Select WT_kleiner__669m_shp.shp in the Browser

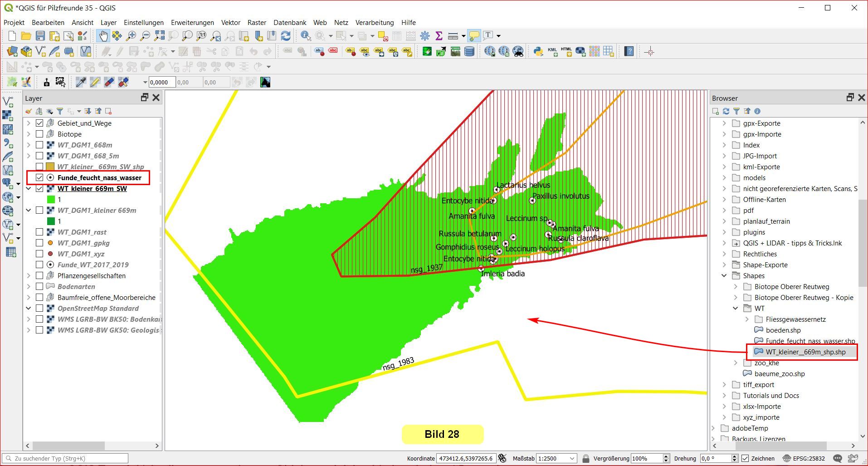805,352
